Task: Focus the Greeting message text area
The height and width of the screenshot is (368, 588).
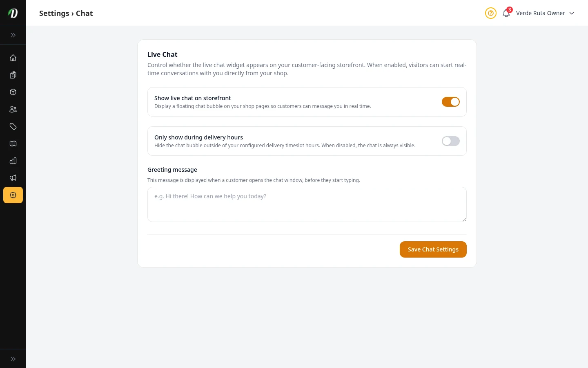Action: pos(307,204)
